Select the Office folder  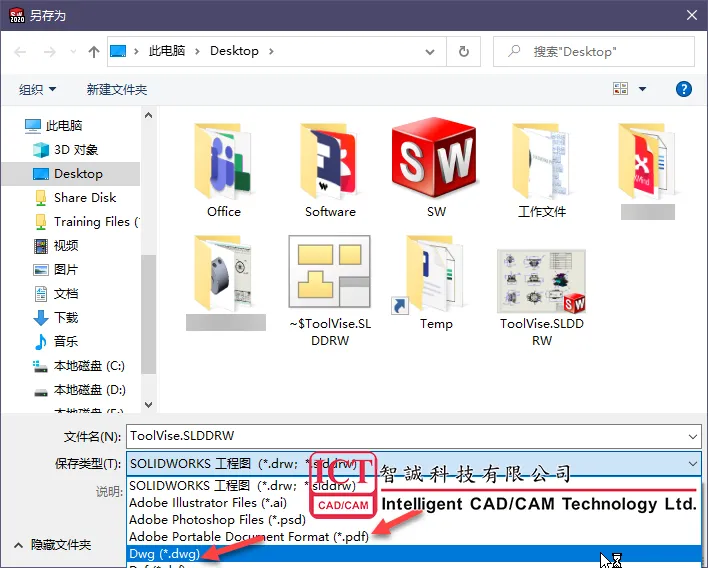click(x=224, y=170)
